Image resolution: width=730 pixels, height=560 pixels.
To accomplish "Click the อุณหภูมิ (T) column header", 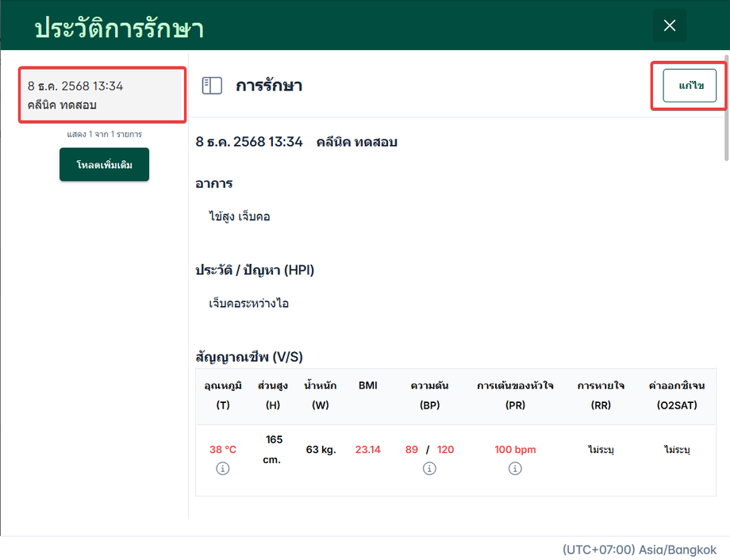I will (223, 395).
